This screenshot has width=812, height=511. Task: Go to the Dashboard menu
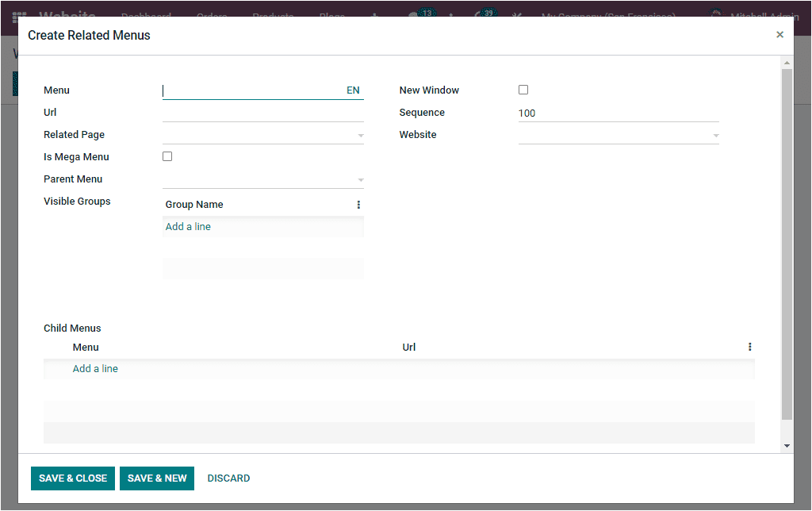click(x=146, y=17)
